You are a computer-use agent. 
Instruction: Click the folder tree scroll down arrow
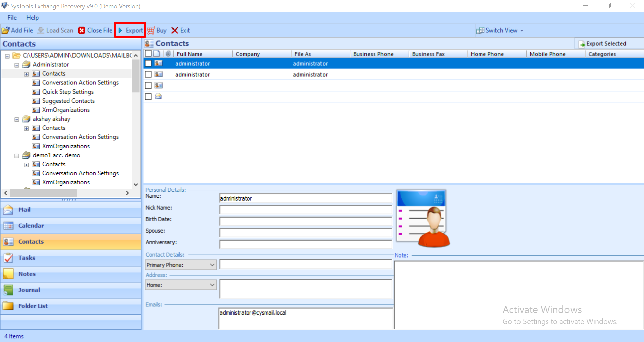(136, 185)
